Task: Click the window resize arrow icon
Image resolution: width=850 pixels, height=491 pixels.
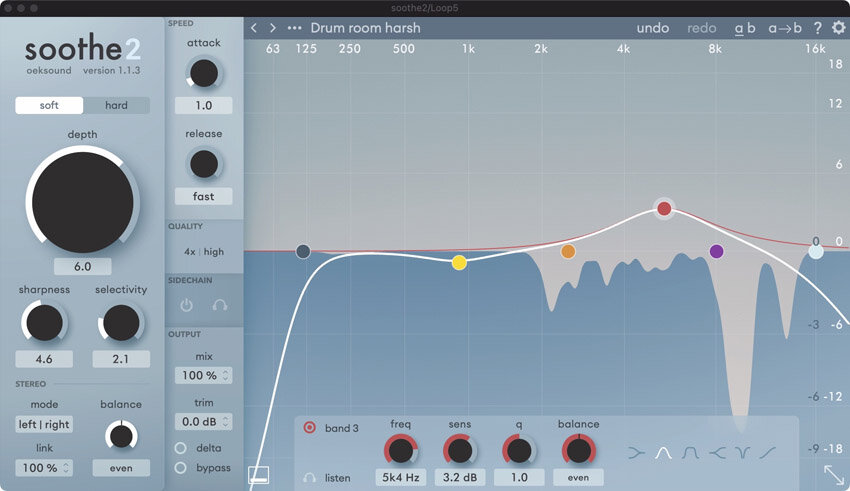Action: 834,475
